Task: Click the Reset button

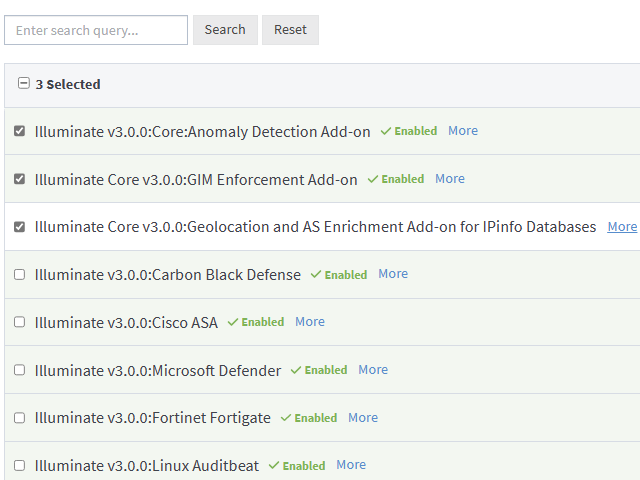Action: pyautogui.click(x=290, y=30)
